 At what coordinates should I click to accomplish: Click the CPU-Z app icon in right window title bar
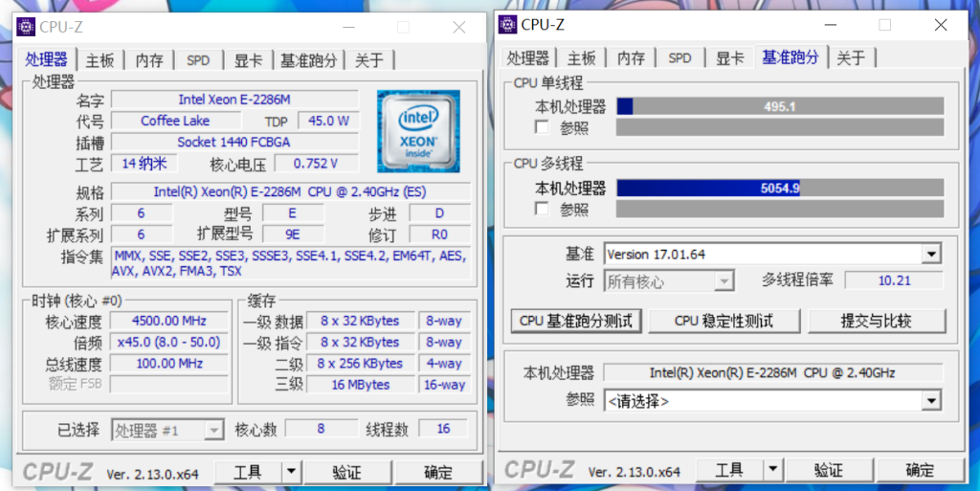507,24
